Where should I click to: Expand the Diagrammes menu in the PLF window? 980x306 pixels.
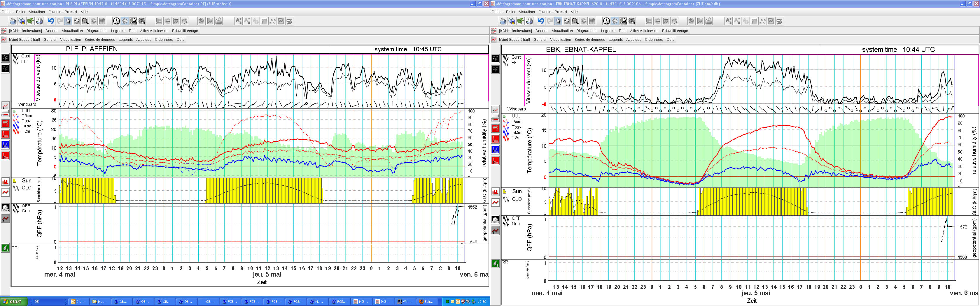click(97, 31)
